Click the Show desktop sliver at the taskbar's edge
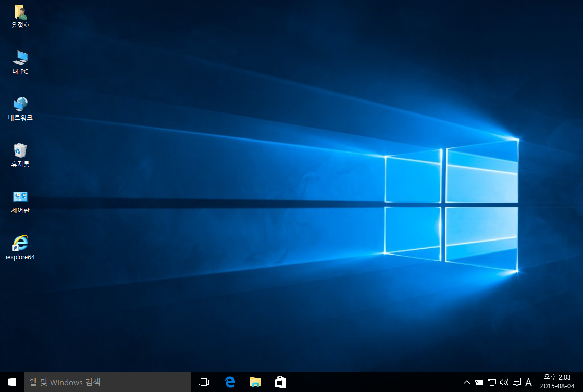583x392 pixels. [x=581, y=382]
